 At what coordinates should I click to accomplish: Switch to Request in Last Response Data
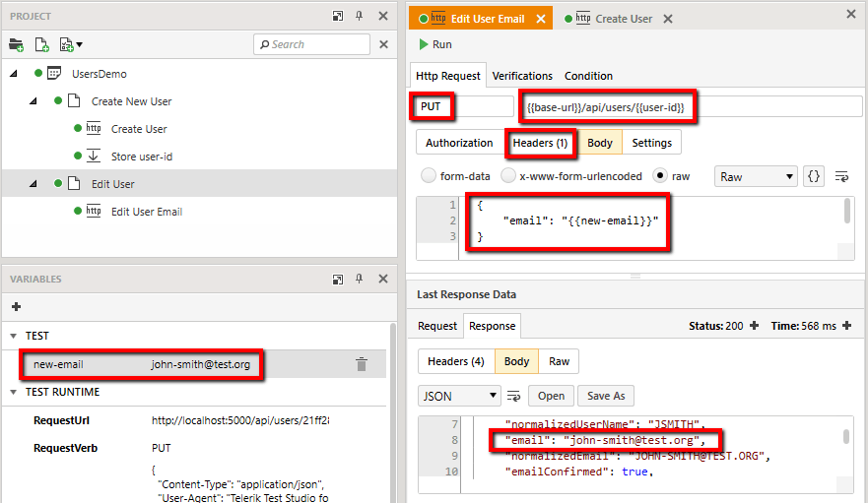pos(437,326)
